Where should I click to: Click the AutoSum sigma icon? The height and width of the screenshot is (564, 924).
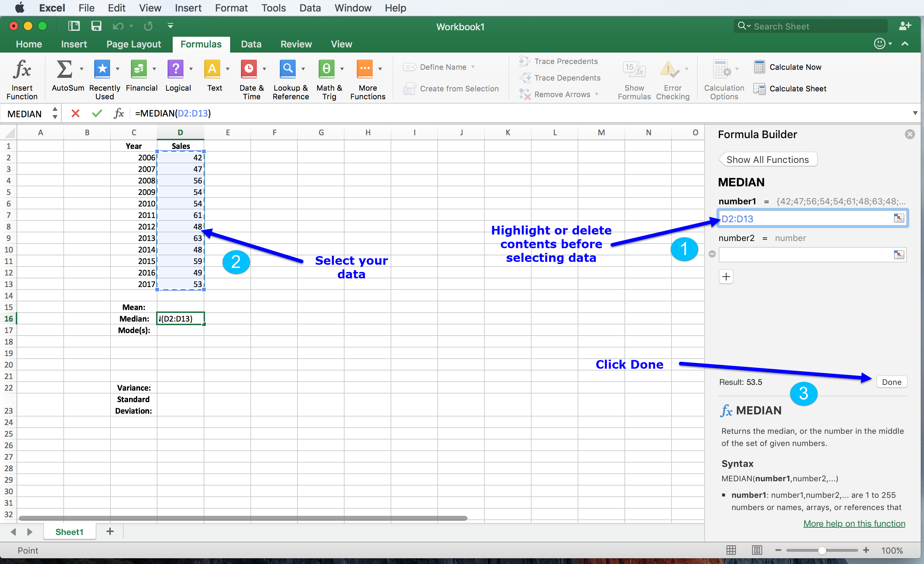point(64,69)
